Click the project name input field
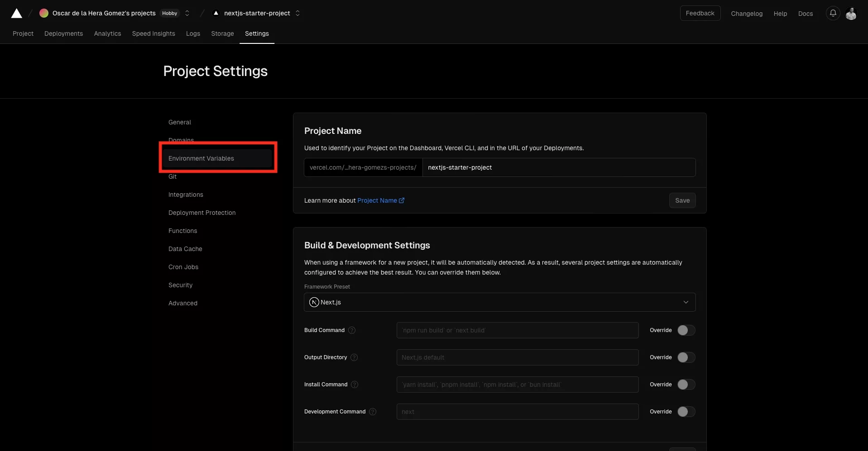This screenshot has height=451, width=868. click(x=559, y=167)
